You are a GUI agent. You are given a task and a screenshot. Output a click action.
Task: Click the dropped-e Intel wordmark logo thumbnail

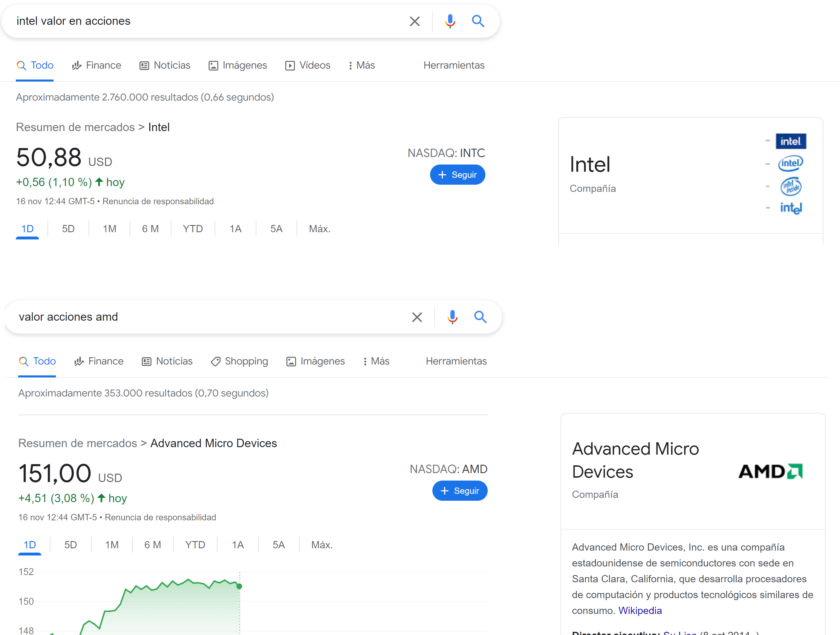tap(791, 208)
